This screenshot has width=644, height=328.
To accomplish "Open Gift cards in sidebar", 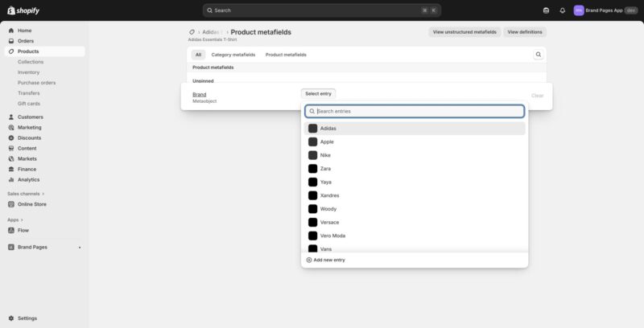I will click(29, 104).
